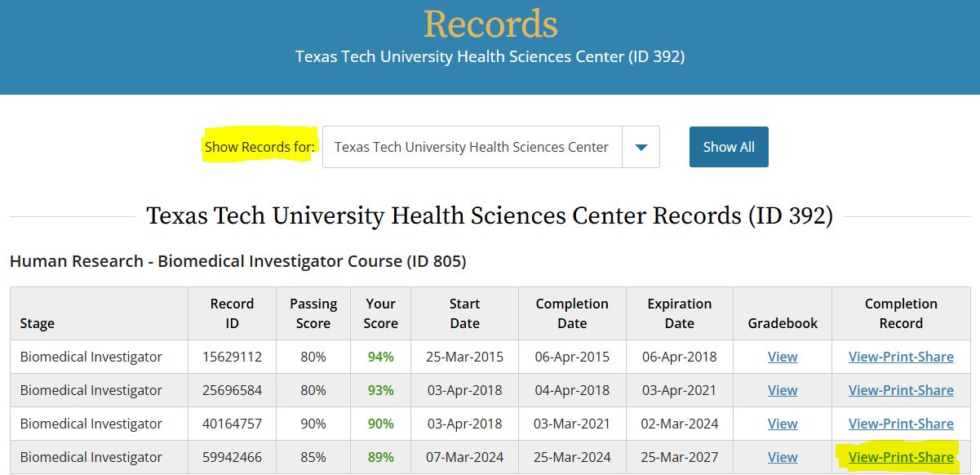
Task: Open View-Print-Share for record 15629112
Action: pos(901,357)
